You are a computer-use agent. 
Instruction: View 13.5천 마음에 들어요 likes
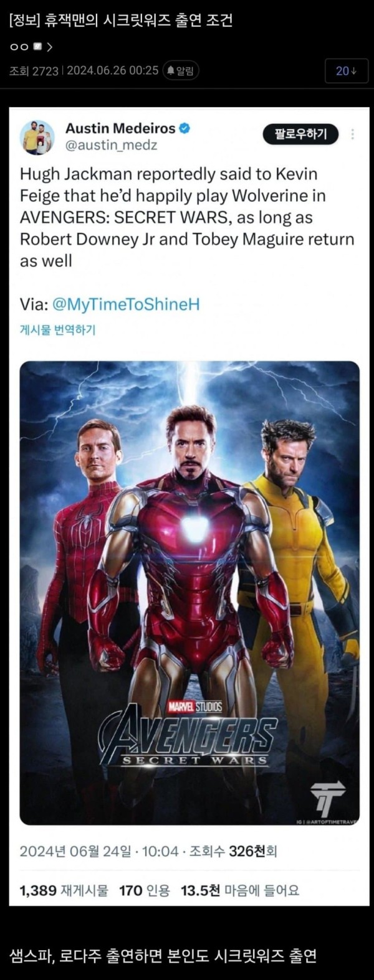click(240, 890)
